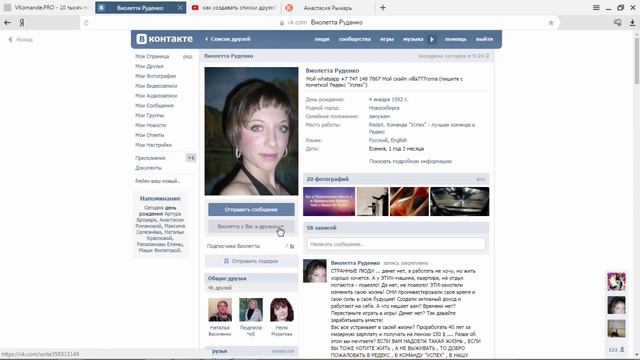Open the second photo thumbnail with a figure

[x=373, y=201]
